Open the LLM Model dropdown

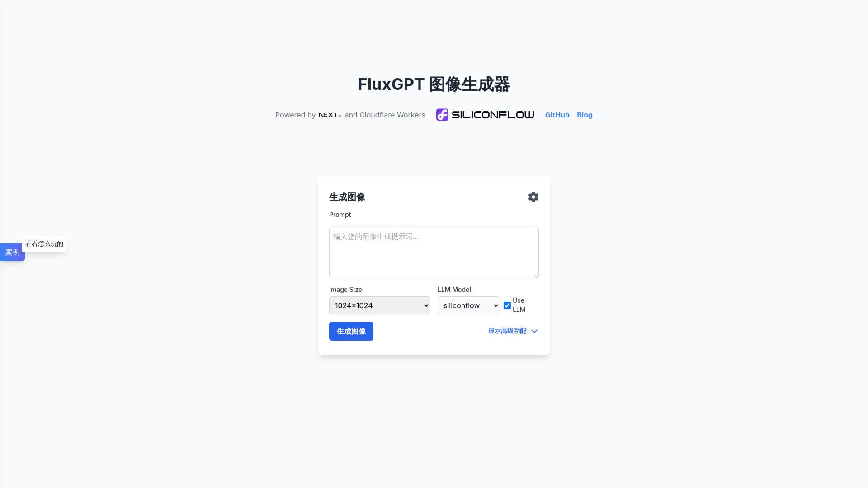[x=468, y=305]
